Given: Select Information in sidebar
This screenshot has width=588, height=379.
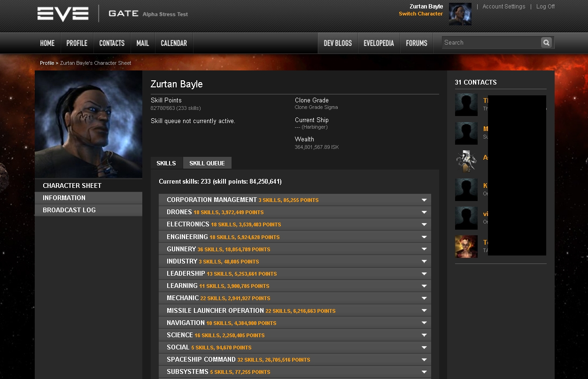Looking at the screenshot, I should click(89, 198).
